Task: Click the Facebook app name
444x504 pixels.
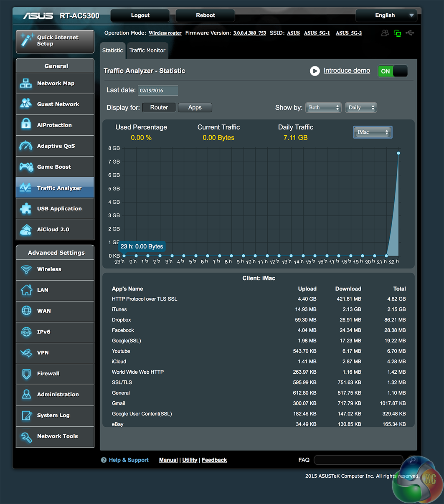Action: coord(123,330)
